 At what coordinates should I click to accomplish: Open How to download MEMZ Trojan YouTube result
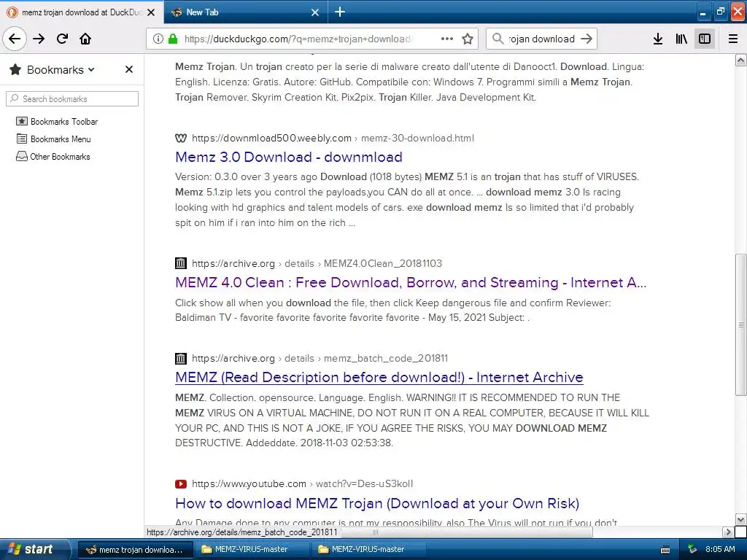coord(377,503)
